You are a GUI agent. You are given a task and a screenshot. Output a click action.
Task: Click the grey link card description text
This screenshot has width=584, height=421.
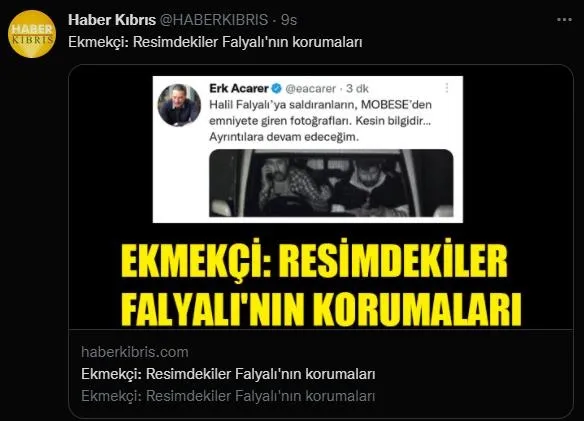tap(228, 396)
